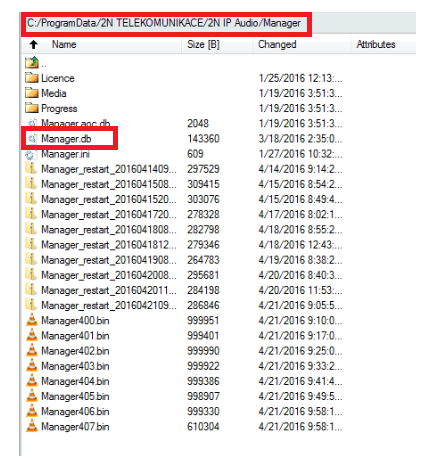Select archive icon of Manager_restart_2016041520
Image resolution: width=430 pixels, height=459 pixels.
pyautogui.click(x=31, y=199)
